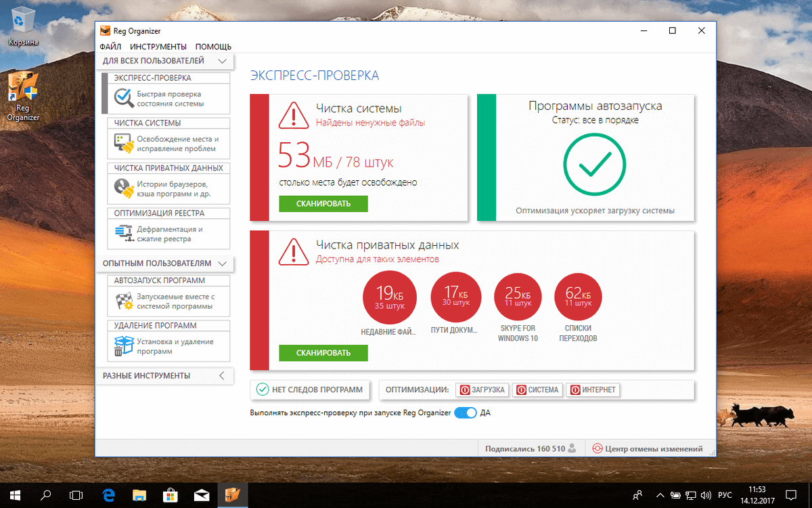Open Центр отмены изменений in status bar
This screenshot has width=812, height=508.
point(648,448)
